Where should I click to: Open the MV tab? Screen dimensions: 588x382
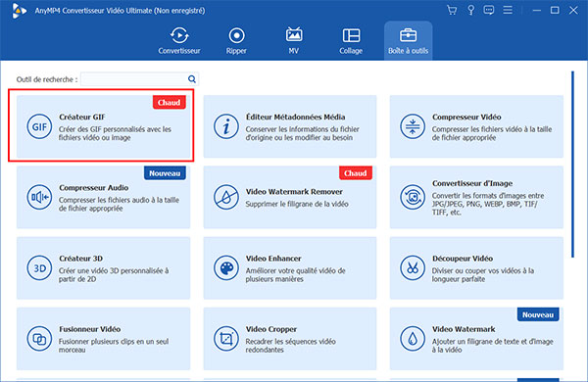tap(294, 40)
